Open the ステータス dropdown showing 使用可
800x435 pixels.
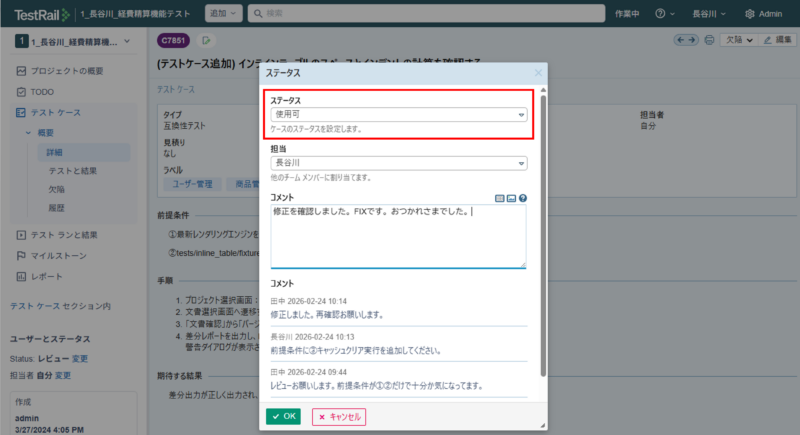tap(398, 114)
